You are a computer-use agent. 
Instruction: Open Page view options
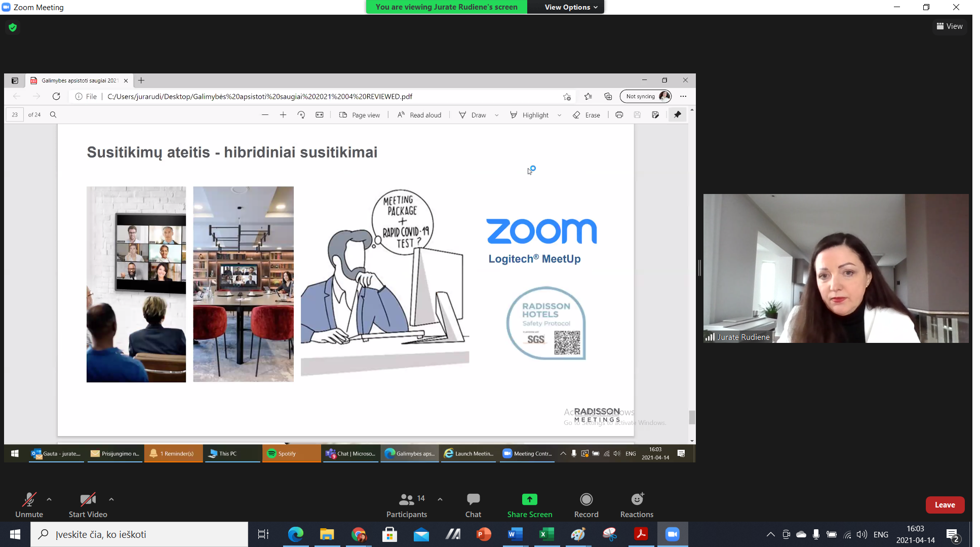coord(360,115)
